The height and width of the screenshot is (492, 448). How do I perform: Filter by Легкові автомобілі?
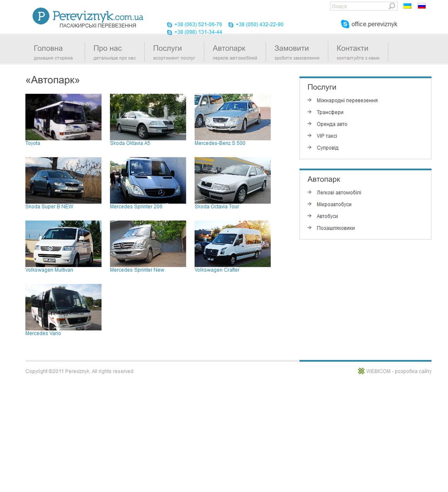point(339,193)
